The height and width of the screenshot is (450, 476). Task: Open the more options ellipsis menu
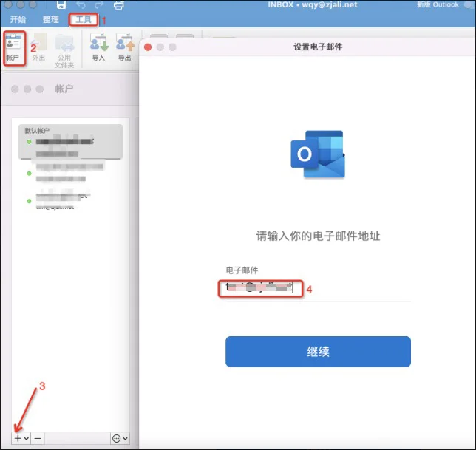120,438
